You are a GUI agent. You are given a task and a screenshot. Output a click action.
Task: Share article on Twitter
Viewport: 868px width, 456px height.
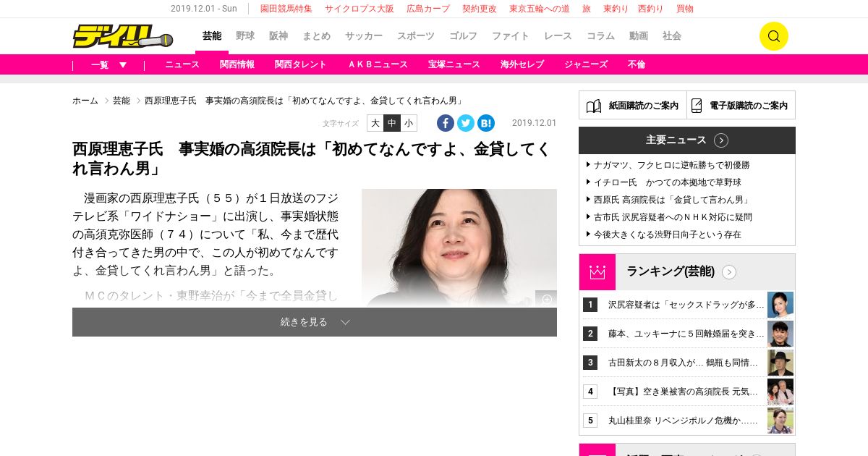(x=466, y=123)
